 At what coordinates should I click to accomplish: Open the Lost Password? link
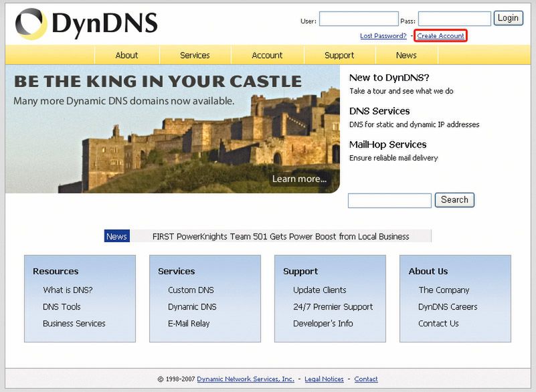pyautogui.click(x=383, y=36)
